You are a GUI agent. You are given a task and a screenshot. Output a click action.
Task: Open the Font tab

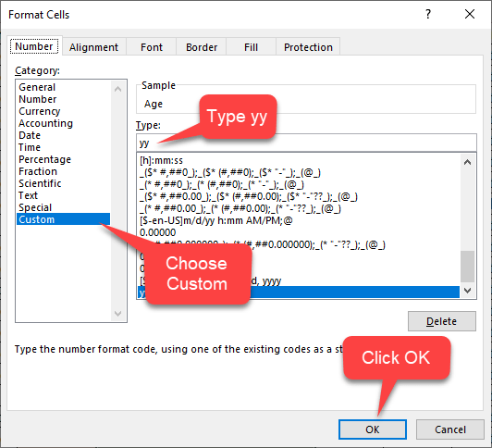pyautogui.click(x=152, y=47)
